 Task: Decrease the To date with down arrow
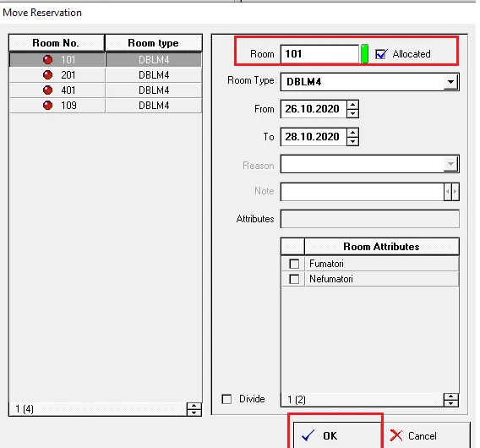tap(352, 141)
